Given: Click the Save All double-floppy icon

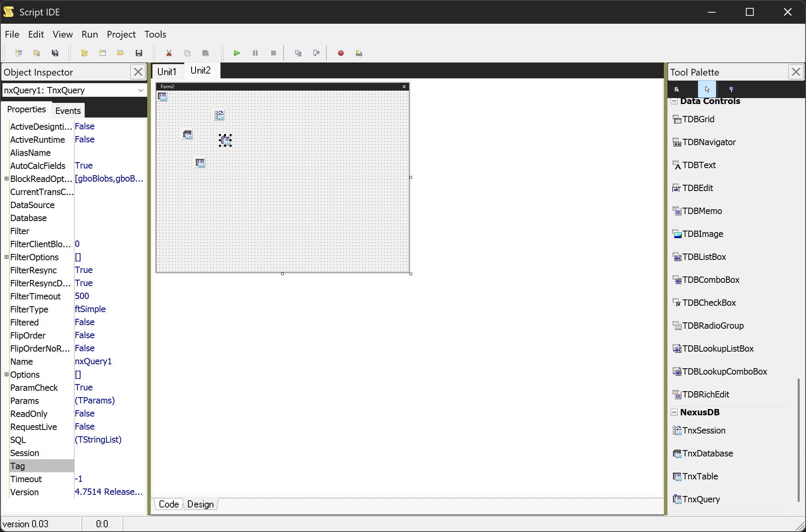Looking at the screenshot, I should (55, 53).
